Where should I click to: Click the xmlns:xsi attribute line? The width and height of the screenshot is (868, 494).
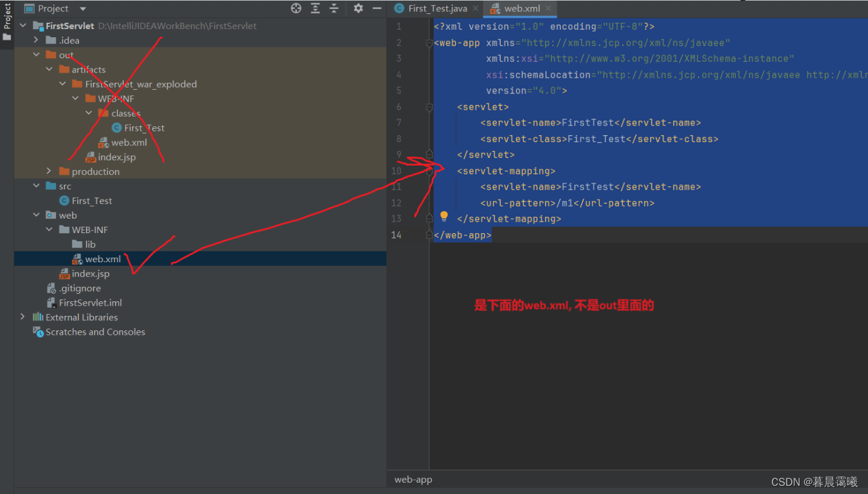[640, 59]
